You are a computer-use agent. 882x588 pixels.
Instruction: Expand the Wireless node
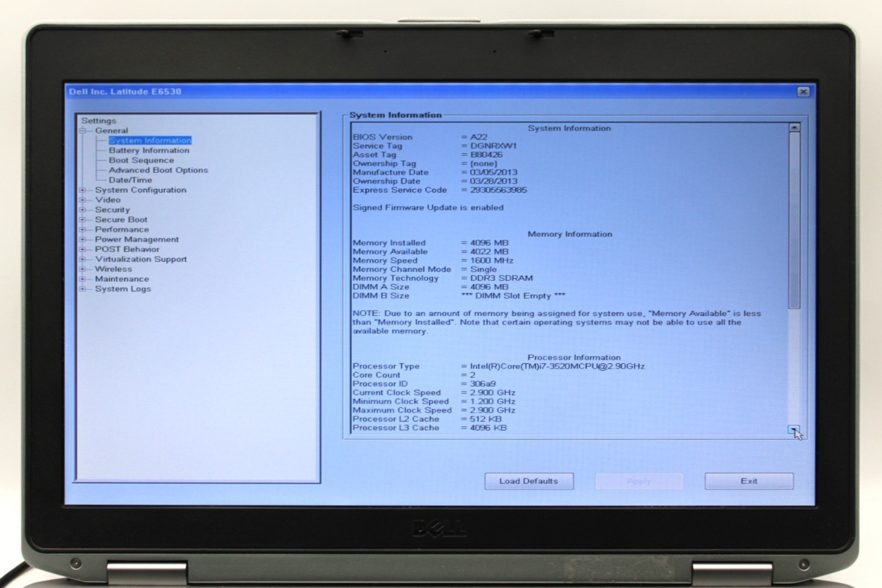(83, 269)
